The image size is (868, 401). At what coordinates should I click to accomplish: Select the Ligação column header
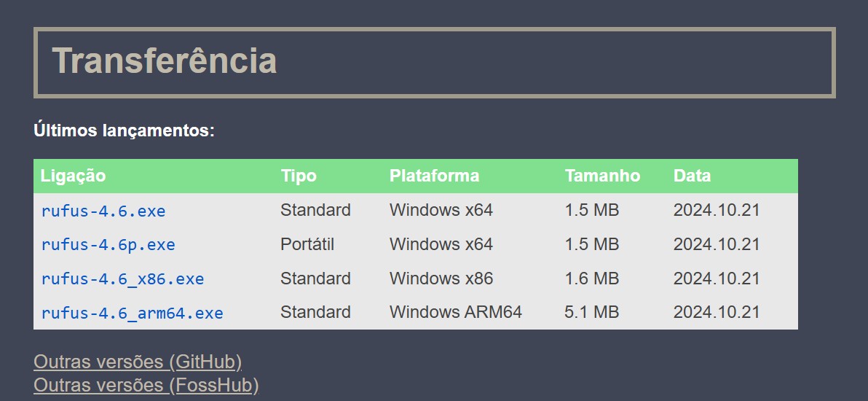[73, 176]
